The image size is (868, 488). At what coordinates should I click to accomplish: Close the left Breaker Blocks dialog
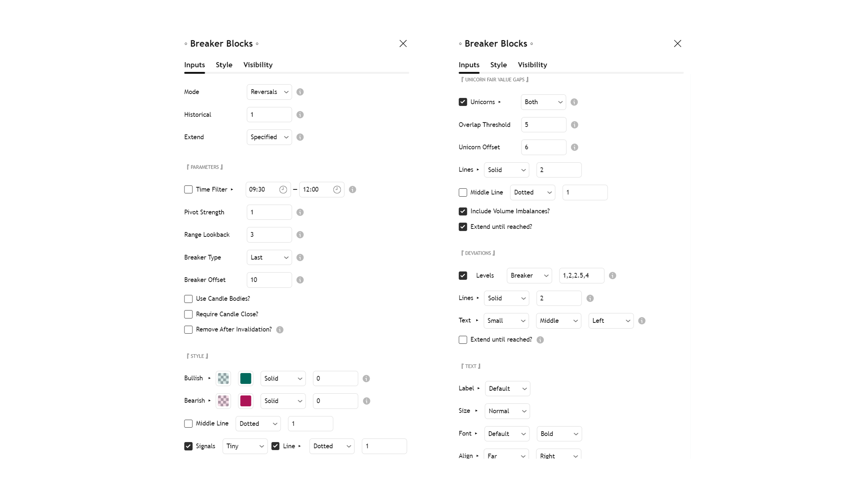click(403, 43)
